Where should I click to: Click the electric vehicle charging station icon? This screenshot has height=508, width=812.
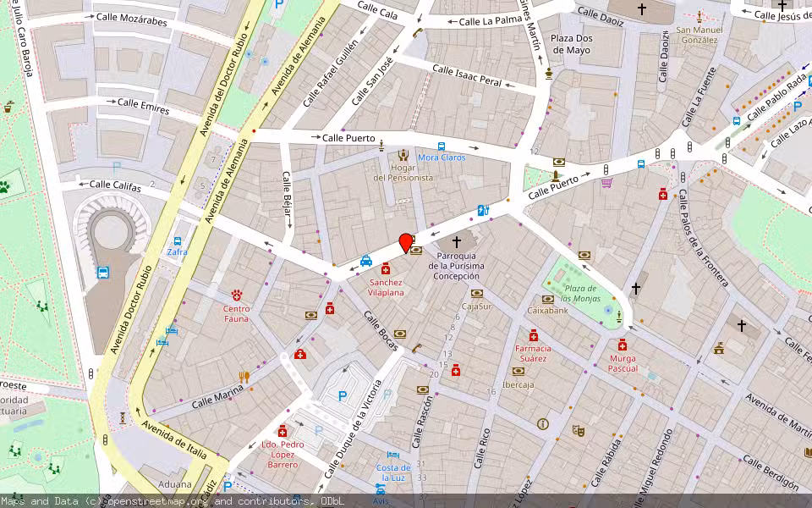[x=483, y=211]
